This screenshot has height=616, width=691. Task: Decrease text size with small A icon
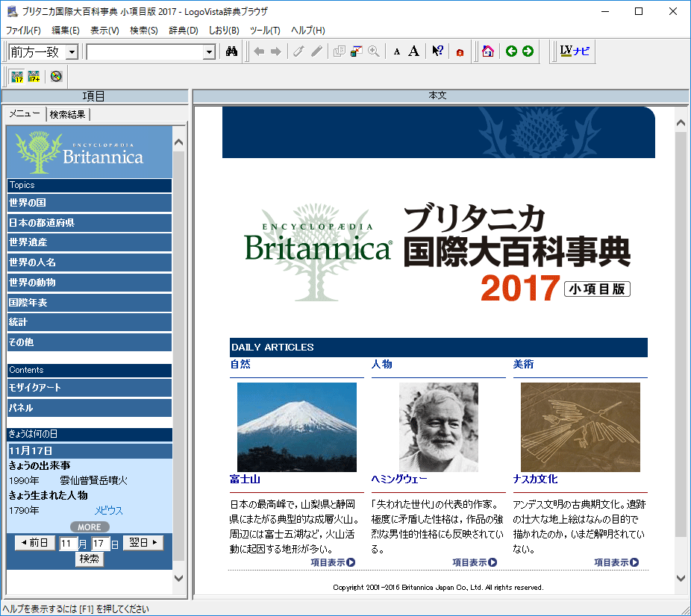point(397,52)
